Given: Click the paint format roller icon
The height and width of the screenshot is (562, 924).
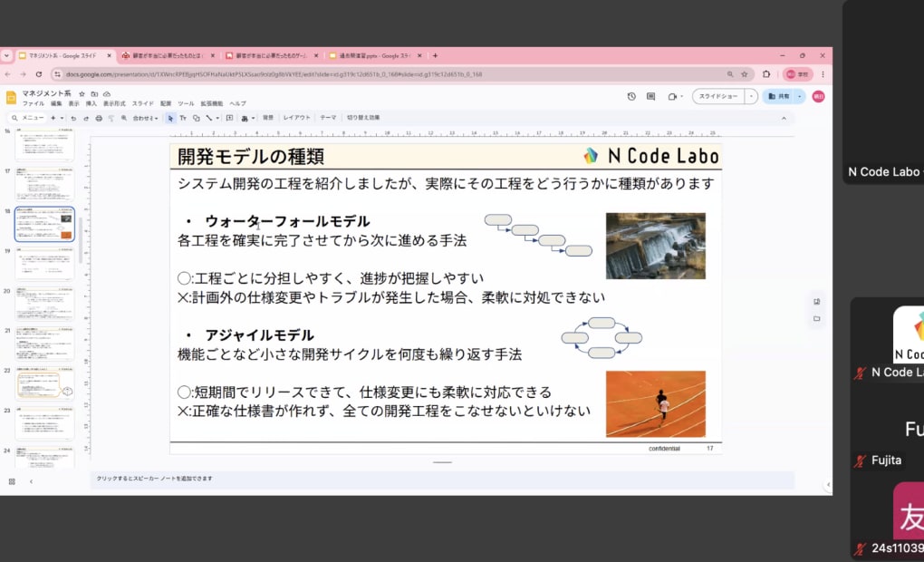Looking at the screenshot, I should click(x=111, y=118).
